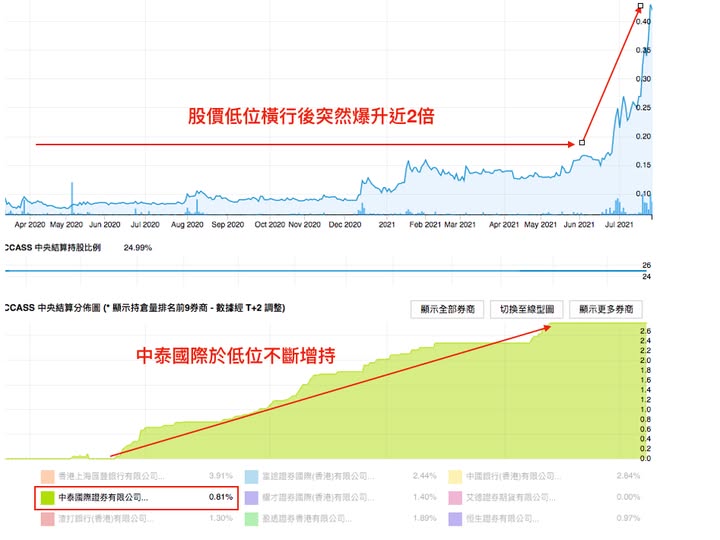The image size is (720, 540).
Task: Toggle the green 中泰國際證券 legend swatch
Action: pyautogui.click(x=48, y=497)
